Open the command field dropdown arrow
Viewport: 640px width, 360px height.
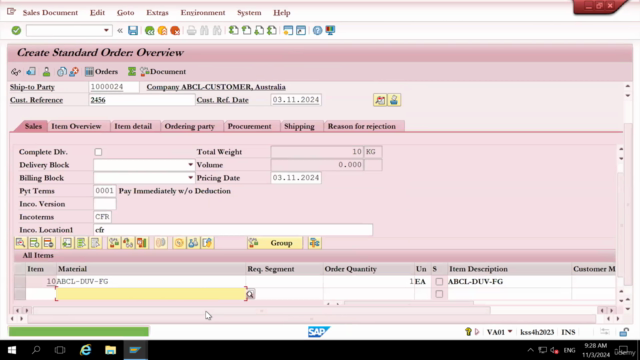pos(106,31)
